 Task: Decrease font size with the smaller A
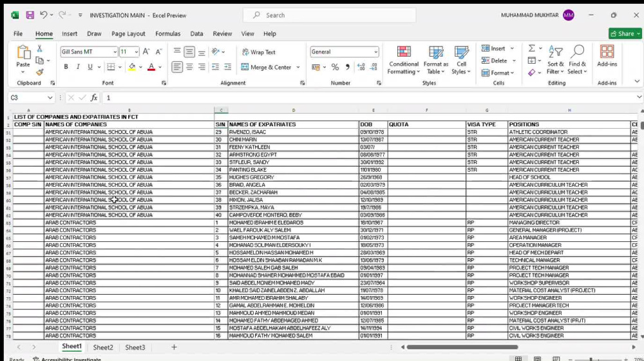click(158, 51)
